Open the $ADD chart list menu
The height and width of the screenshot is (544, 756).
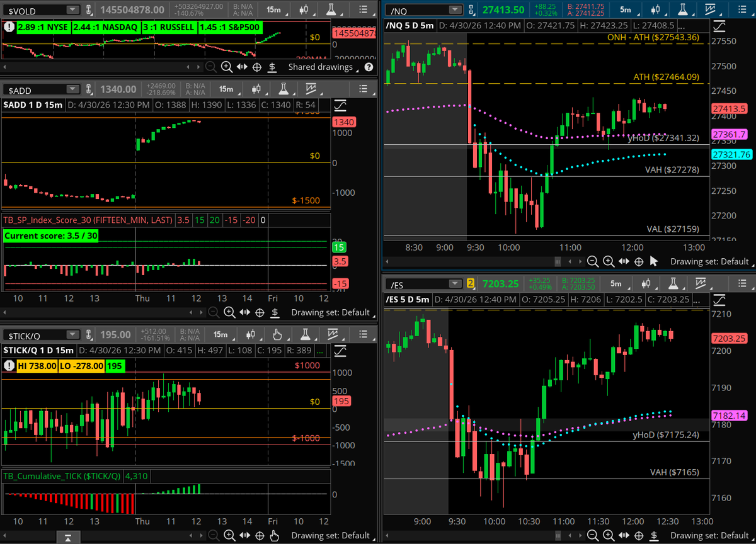[362, 89]
